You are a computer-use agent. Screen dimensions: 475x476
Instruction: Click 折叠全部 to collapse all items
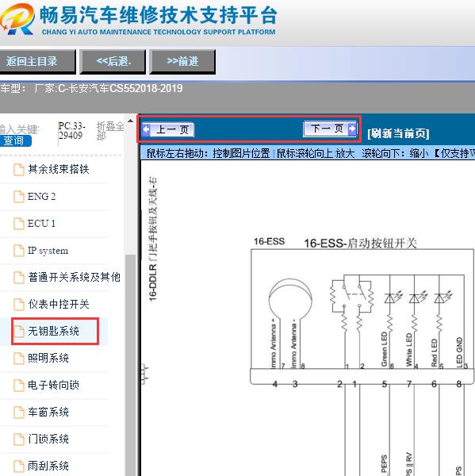click(x=110, y=131)
